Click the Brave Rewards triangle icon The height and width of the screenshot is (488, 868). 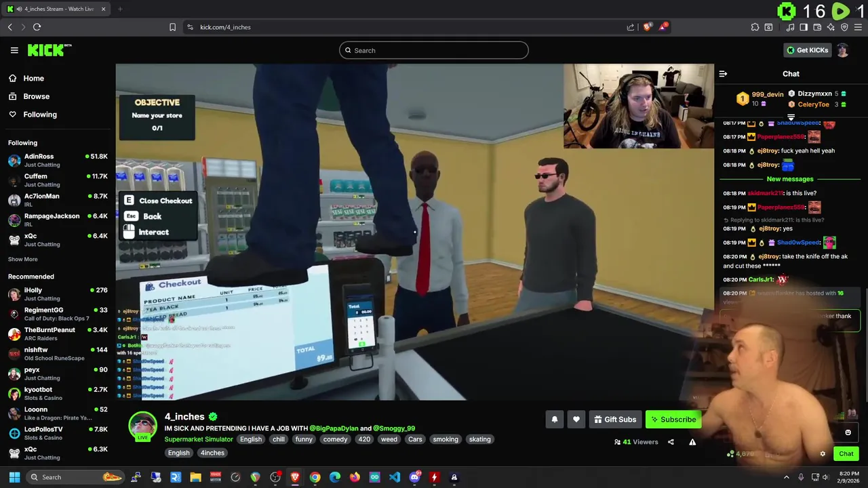663,27
